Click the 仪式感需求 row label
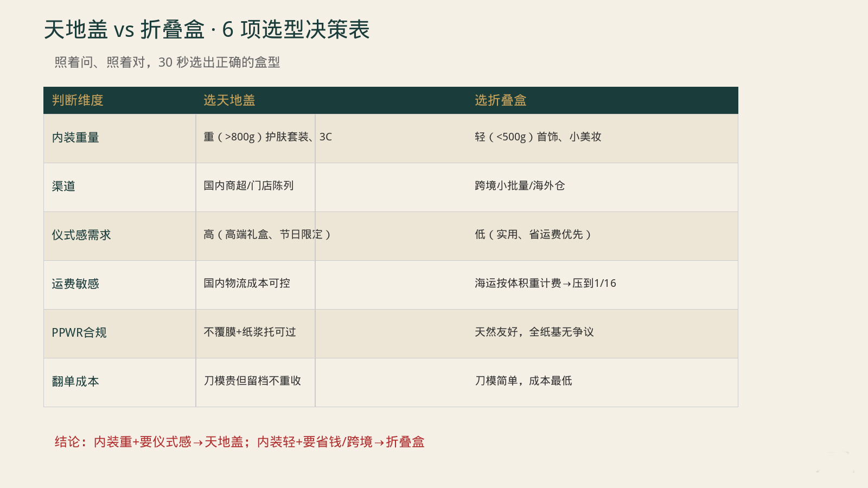Viewport: 868px width, 488px height. pos(81,235)
